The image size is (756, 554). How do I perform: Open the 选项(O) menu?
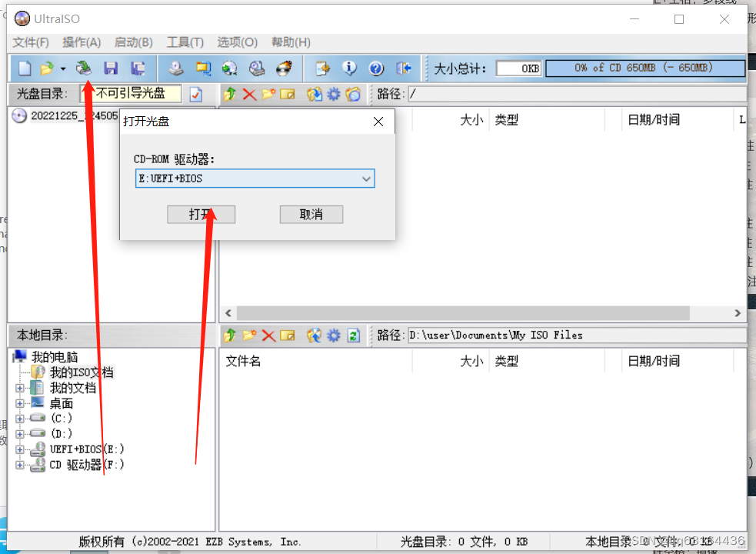click(x=237, y=42)
